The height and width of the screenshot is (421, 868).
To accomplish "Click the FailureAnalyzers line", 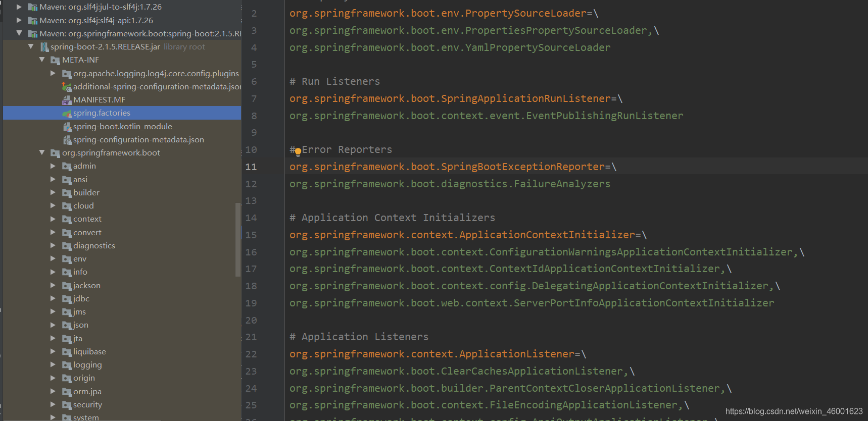I will (450, 184).
